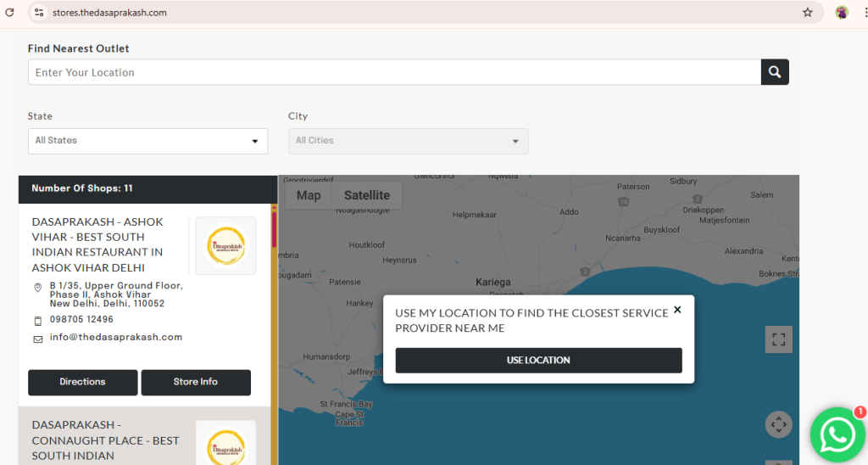
Task: Expand the All Cities dropdown
Action: pyautogui.click(x=408, y=141)
